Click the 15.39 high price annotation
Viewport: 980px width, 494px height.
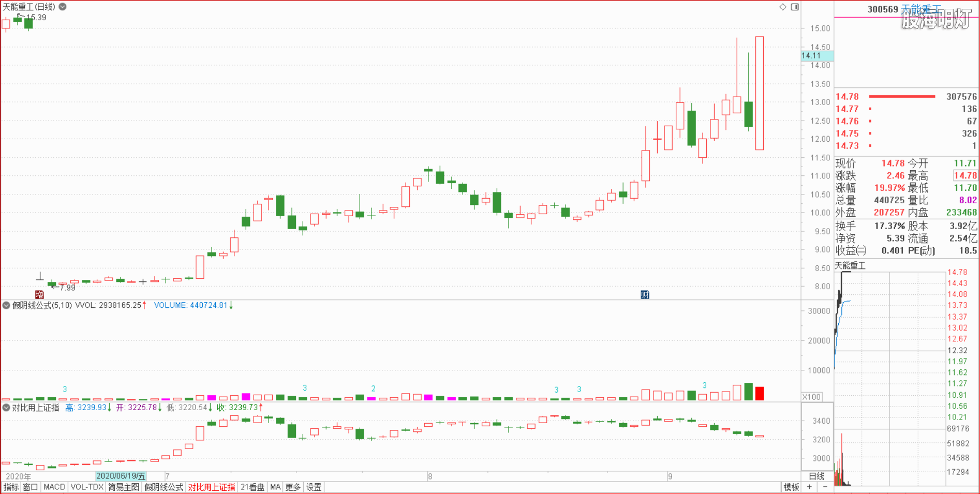coord(35,18)
